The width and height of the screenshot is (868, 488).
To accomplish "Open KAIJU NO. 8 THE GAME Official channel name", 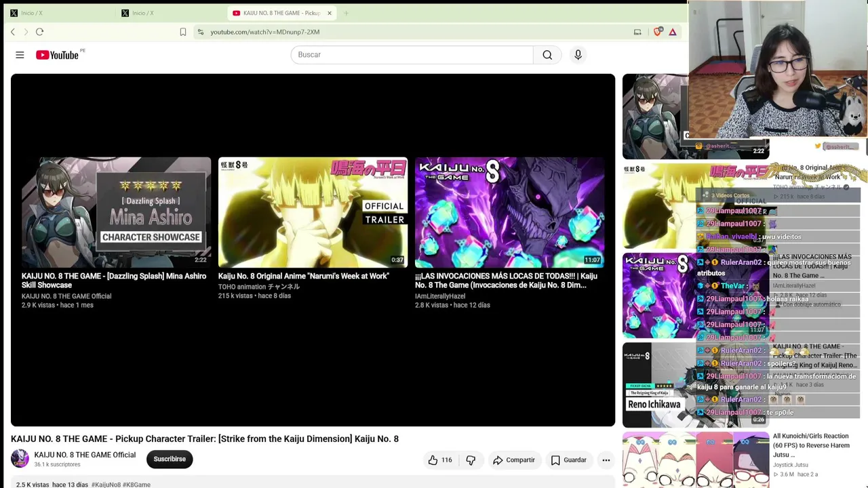I will pyautogui.click(x=85, y=455).
